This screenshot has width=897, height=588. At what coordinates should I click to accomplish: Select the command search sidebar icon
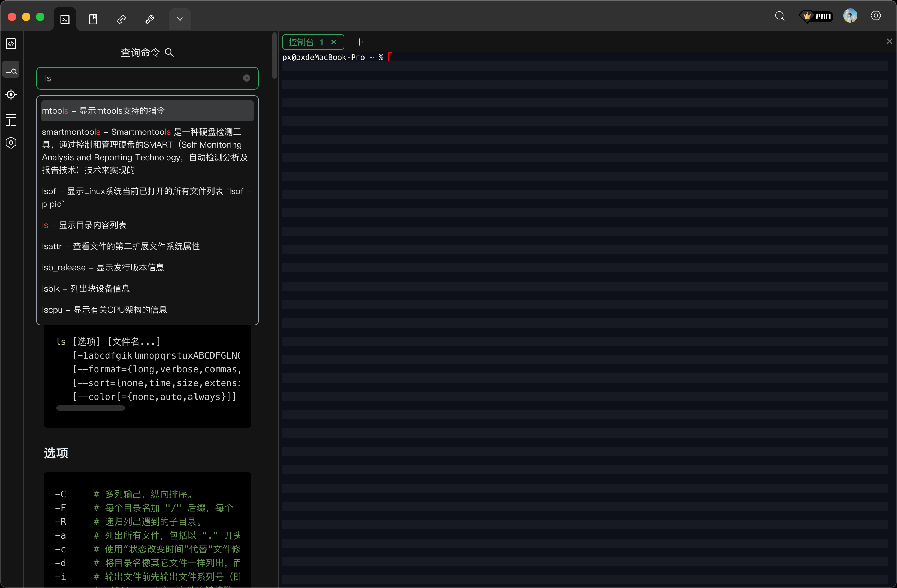click(x=11, y=70)
